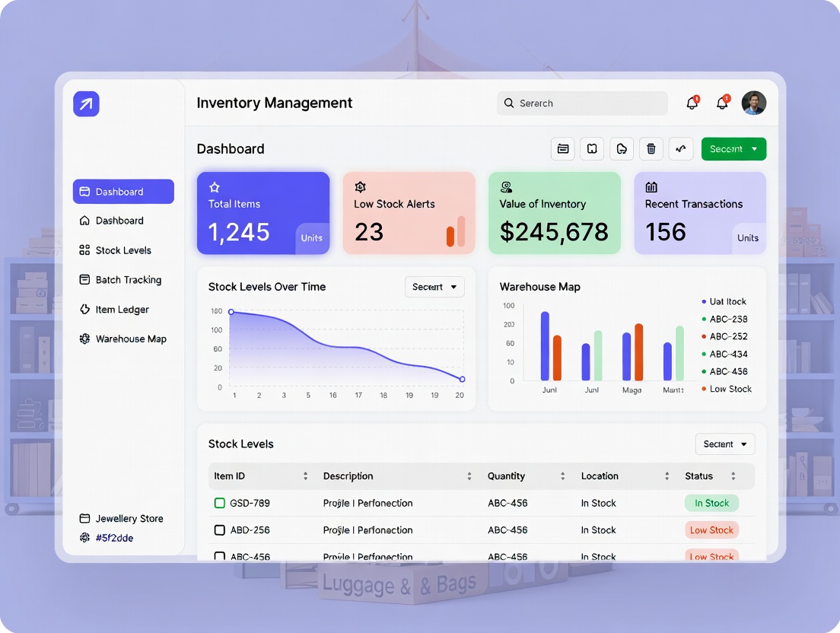Open the second notification bell beside avatar
This screenshot has height=633, width=840.
[722, 103]
